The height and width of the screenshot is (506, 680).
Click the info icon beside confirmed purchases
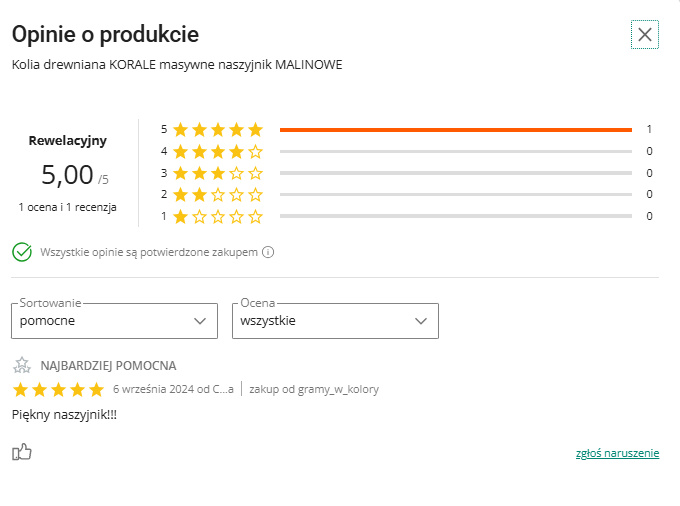[x=268, y=252]
